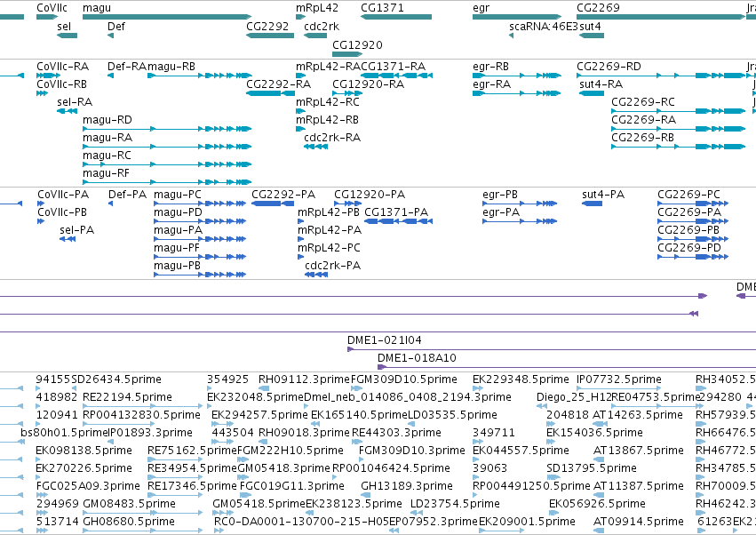Click the Diego_25_H12 EST label
This screenshot has width=756, height=535.
point(574,397)
